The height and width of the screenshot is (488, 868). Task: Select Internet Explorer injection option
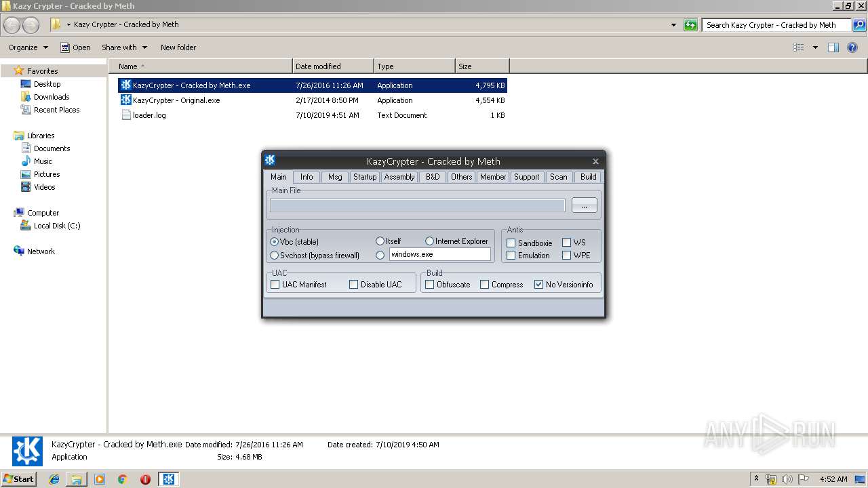pyautogui.click(x=429, y=241)
